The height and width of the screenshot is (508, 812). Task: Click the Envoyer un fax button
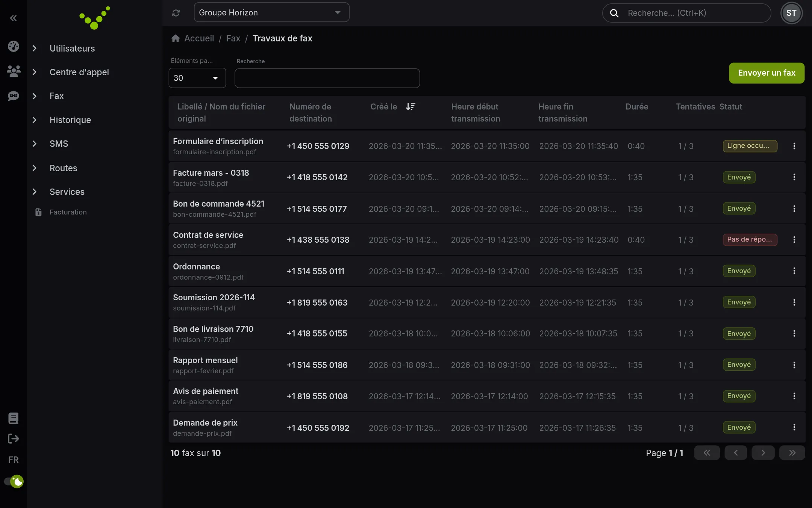pyautogui.click(x=767, y=73)
